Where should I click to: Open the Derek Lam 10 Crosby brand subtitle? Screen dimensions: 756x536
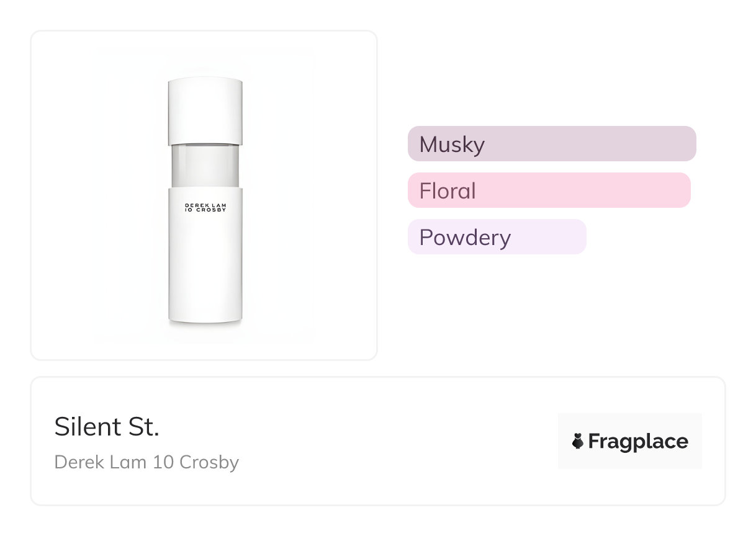146,462
